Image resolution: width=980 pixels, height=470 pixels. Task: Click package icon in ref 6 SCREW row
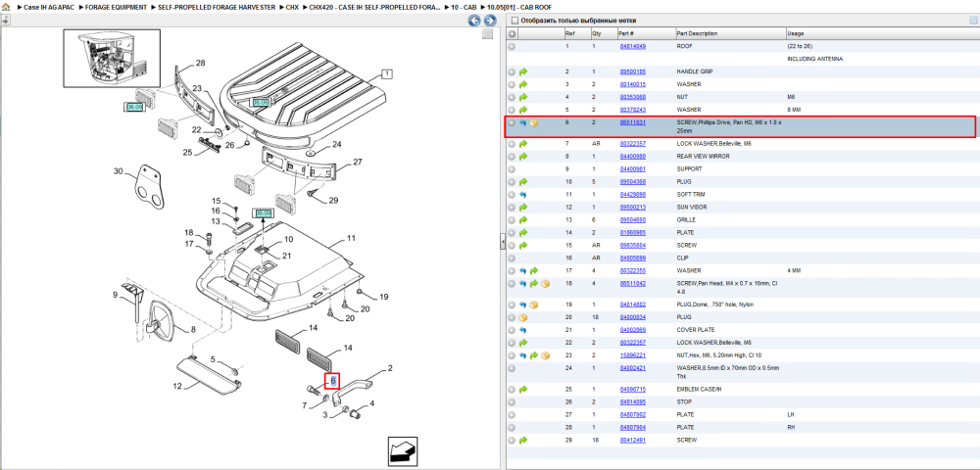534,123
